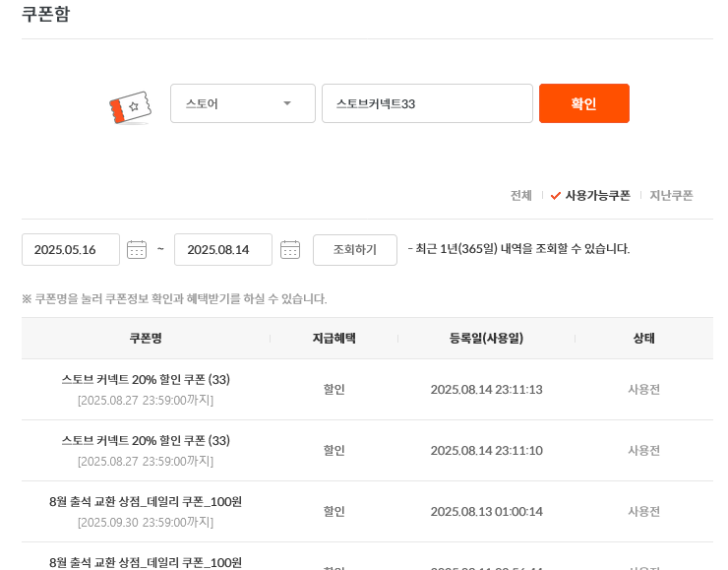Open the 20% coupon registered at 23:11:13
Viewport: 728px width, 570px height.
point(146,380)
